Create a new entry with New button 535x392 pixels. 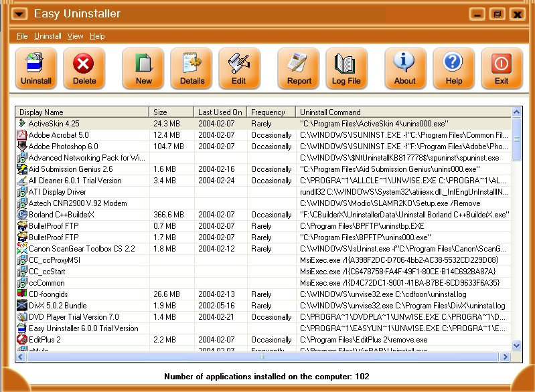143,68
